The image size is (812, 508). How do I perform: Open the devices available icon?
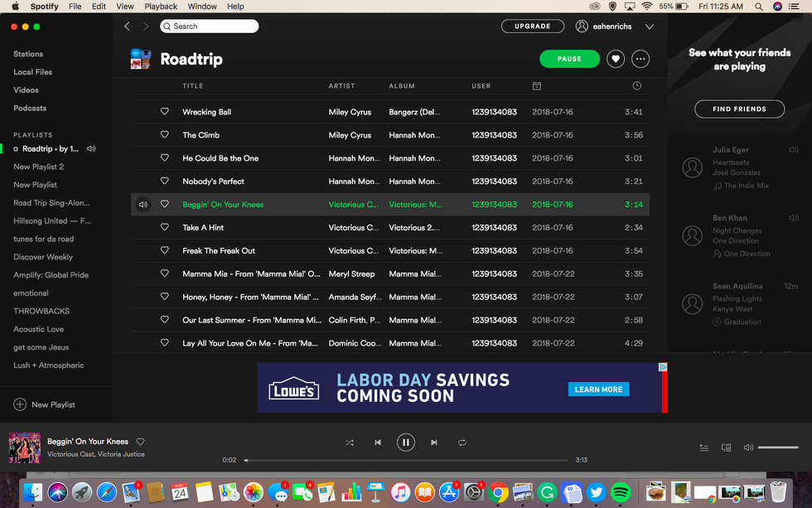pyautogui.click(x=726, y=448)
